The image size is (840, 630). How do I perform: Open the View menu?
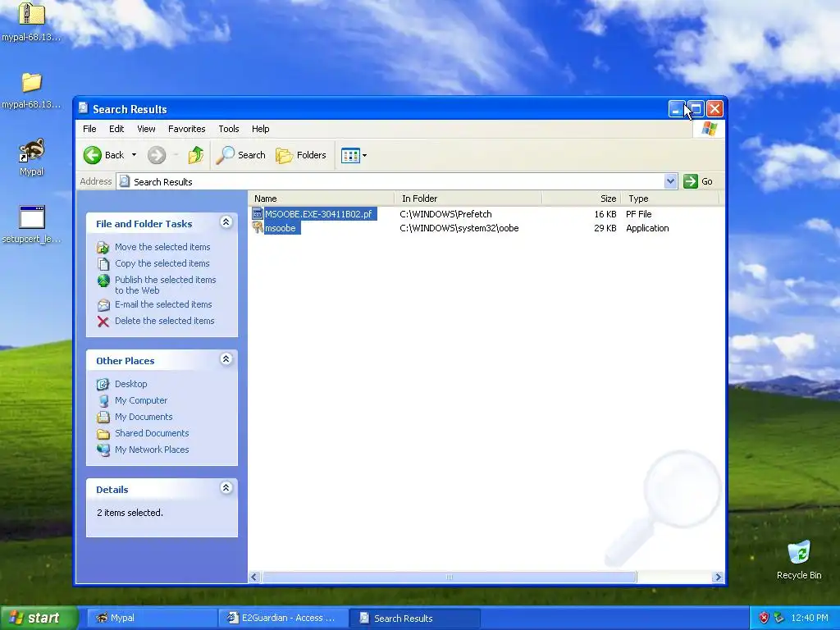click(x=146, y=129)
